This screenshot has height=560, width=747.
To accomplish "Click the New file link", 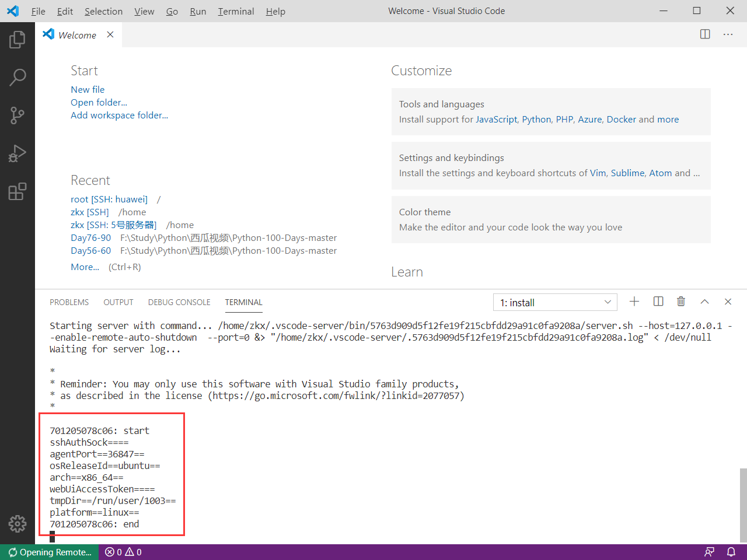I will click(88, 89).
